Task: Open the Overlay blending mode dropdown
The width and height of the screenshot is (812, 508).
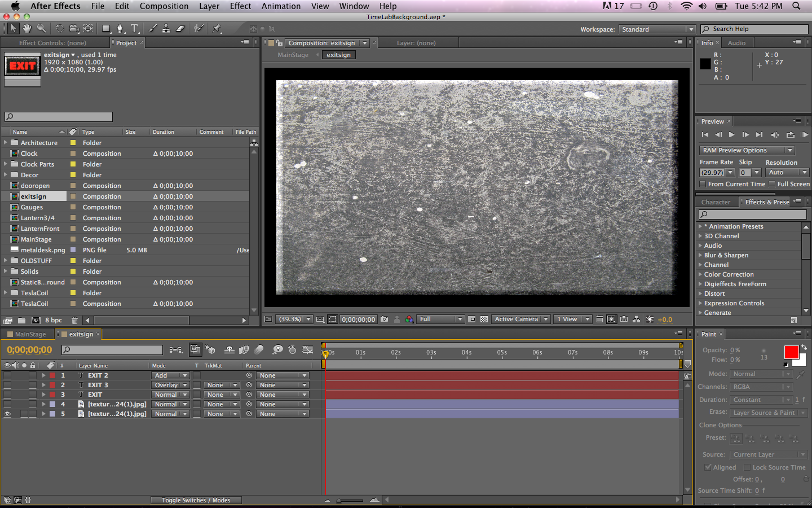Action: tap(170, 385)
